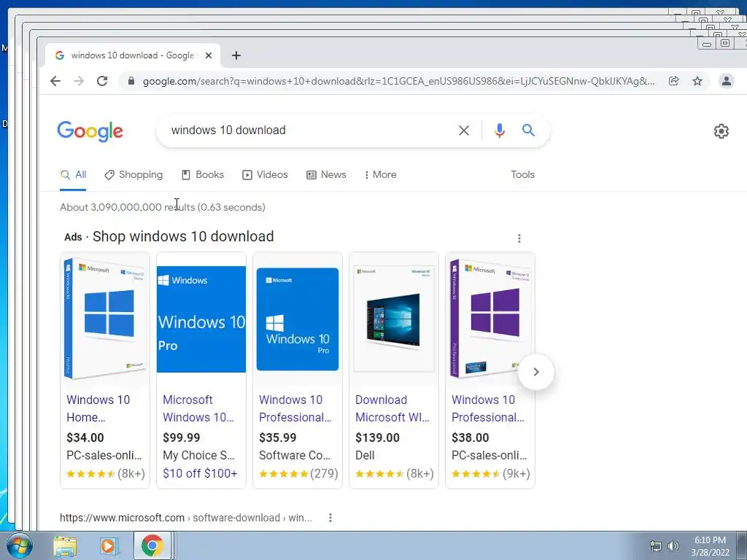Open search Tools options

coord(522,175)
